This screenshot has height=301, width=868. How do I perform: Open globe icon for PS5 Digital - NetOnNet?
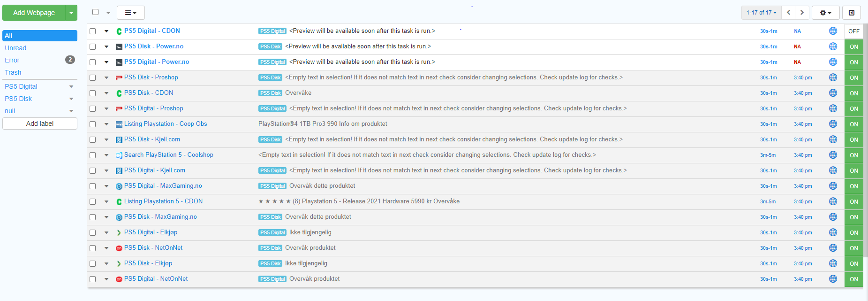click(x=833, y=279)
